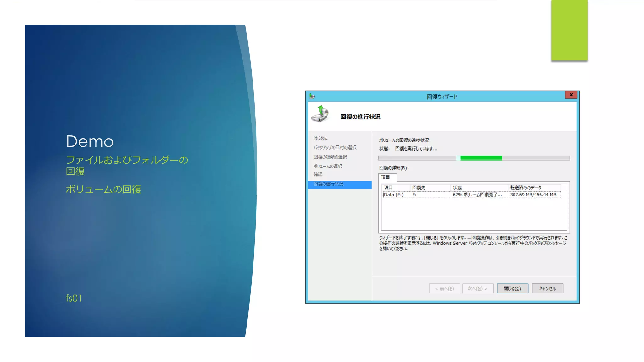
Task: Click the F: destination cell
Action: (x=414, y=195)
